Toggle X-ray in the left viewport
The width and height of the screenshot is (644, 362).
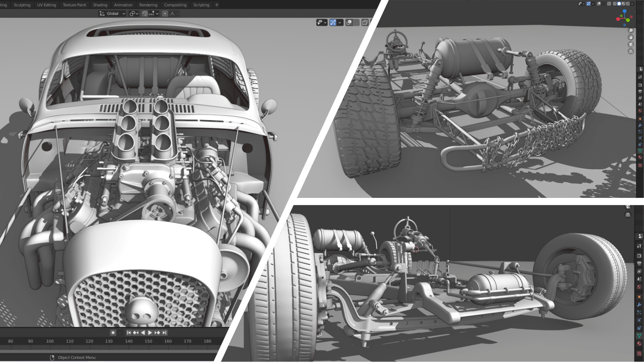[x=365, y=23]
